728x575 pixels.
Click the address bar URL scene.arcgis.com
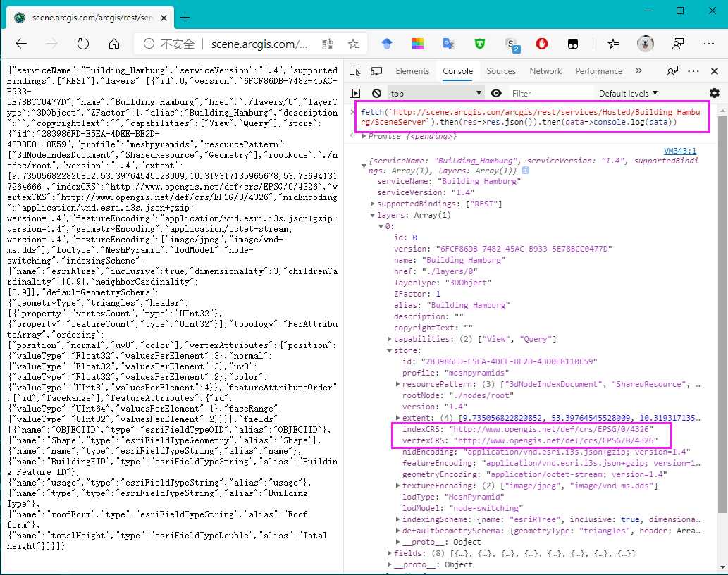click(259, 44)
